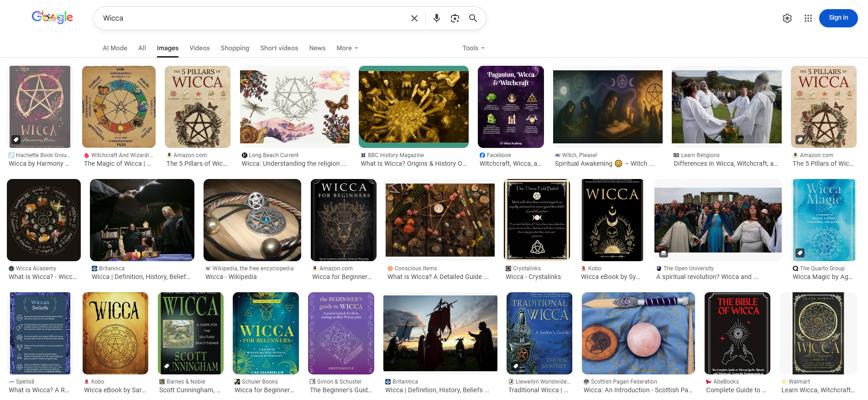This screenshot has width=868, height=400.
Task: Open the Short videos tab
Action: coord(279,48)
